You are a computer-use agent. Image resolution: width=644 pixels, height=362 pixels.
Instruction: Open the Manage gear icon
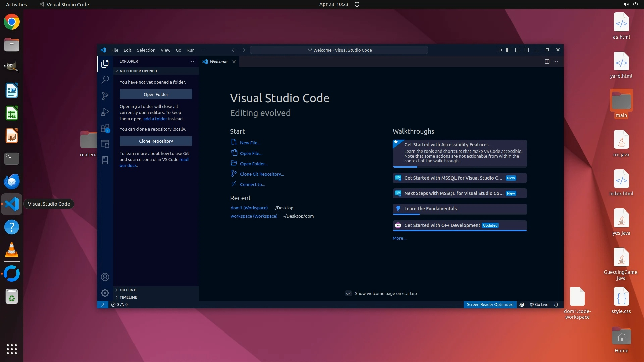105,293
